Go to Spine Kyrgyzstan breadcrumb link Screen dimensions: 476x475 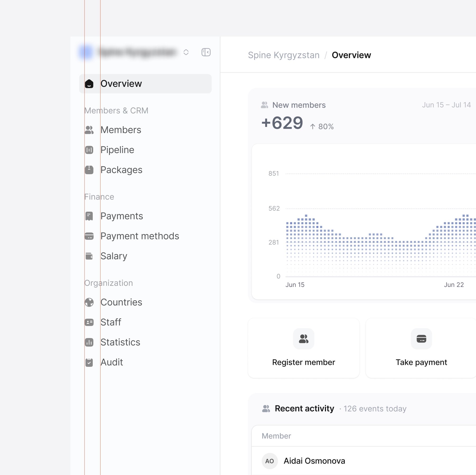(x=284, y=55)
